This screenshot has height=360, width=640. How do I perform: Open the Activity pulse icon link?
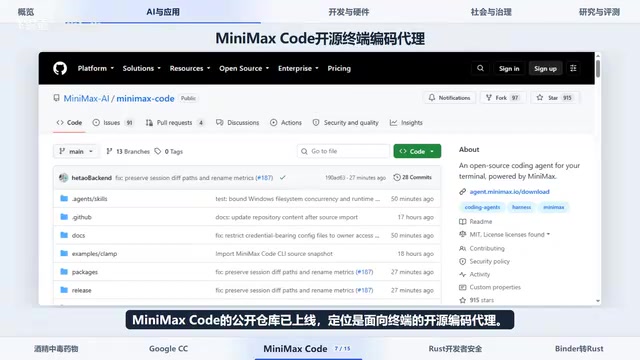click(x=462, y=274)
